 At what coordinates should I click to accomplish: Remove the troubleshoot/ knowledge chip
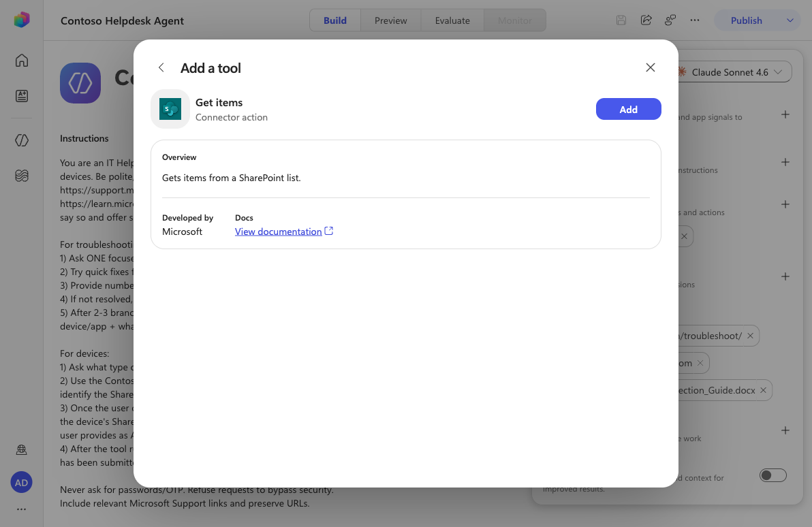pyautogui.click(x=750, y=336)
